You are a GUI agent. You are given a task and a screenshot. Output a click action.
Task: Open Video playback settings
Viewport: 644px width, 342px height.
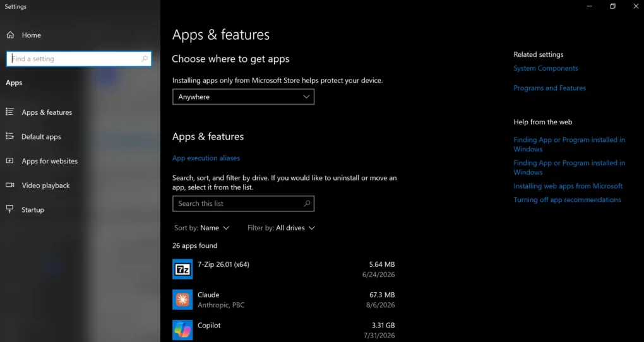pos(45,186)
